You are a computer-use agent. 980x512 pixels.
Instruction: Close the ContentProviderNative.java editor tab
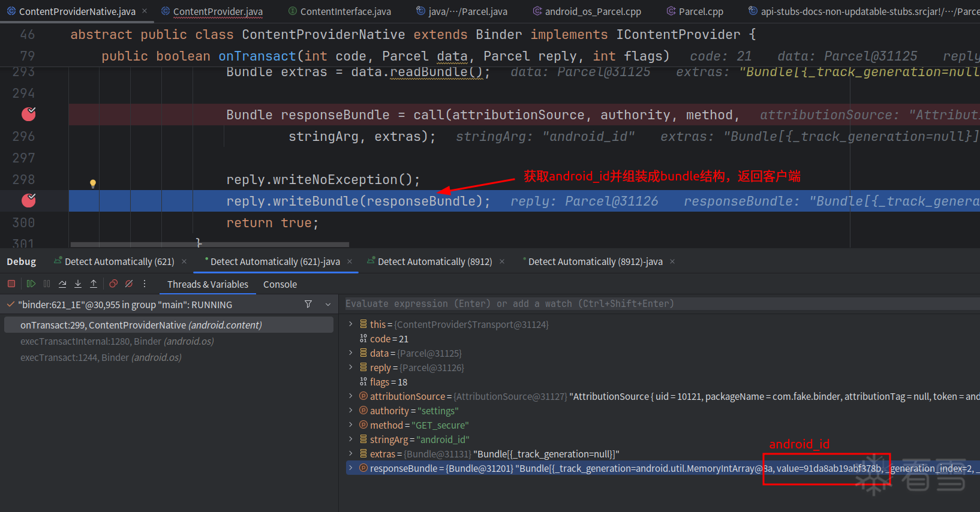145,11
